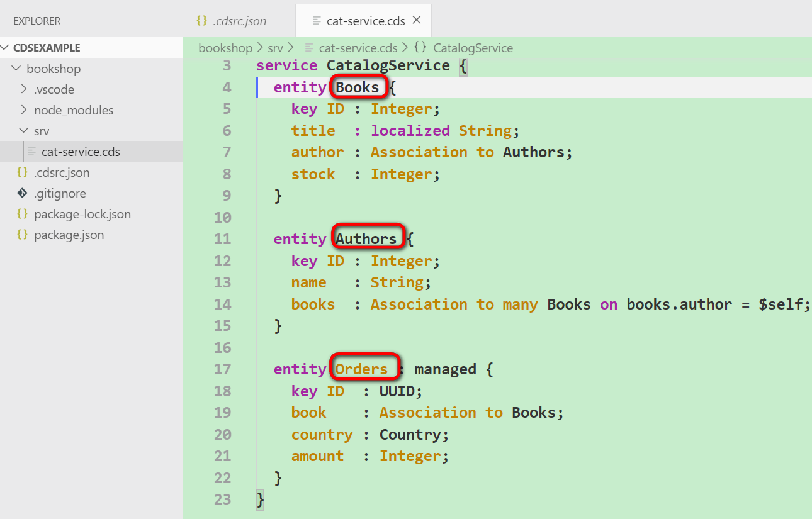Click the 'managed' aspect on line 17
This screenshot has height=519, width=812.
(446, 369)
